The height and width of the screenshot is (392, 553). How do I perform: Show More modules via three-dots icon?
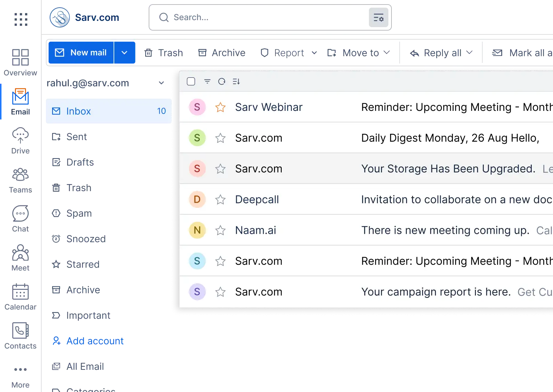[20, 369]
